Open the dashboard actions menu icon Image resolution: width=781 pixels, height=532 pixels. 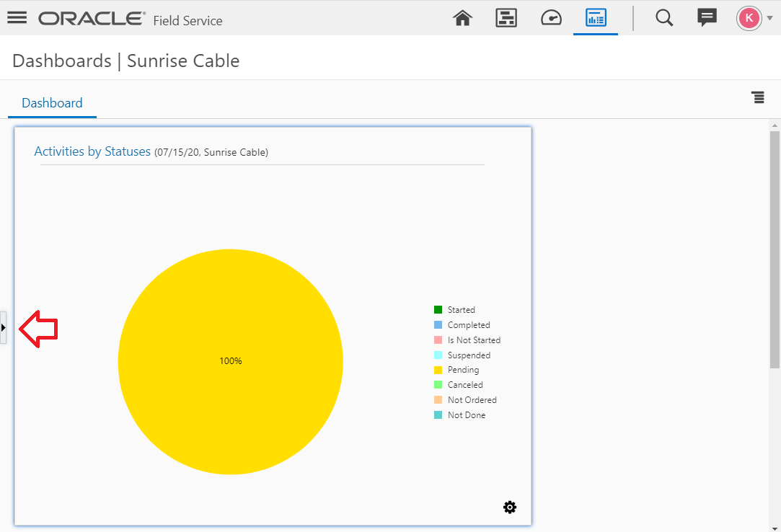758,97
